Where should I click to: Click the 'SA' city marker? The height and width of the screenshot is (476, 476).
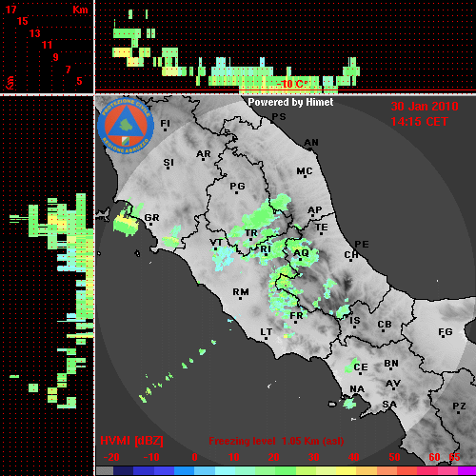(389, 405)
